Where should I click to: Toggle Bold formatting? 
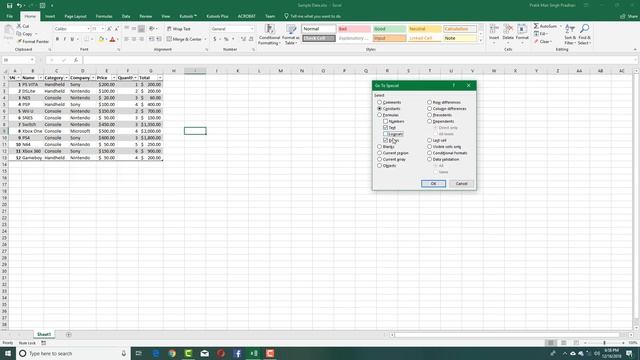(57, 39)
